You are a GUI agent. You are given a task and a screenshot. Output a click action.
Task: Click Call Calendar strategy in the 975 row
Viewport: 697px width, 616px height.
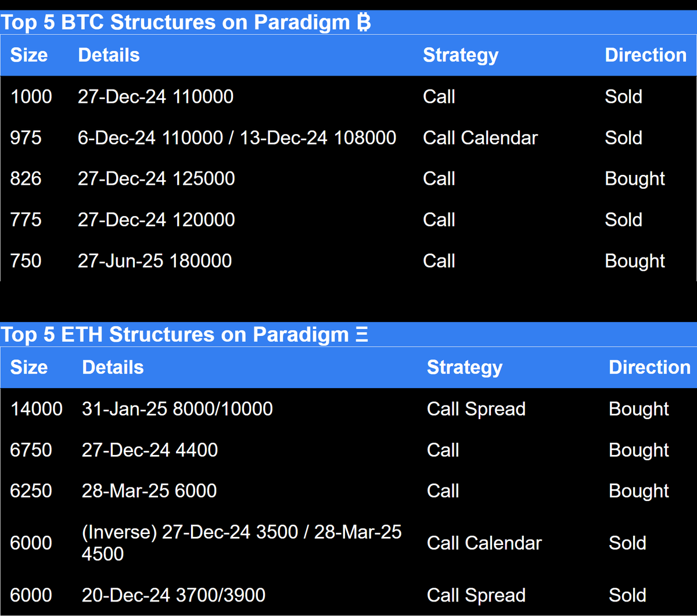tap(480, 138)
